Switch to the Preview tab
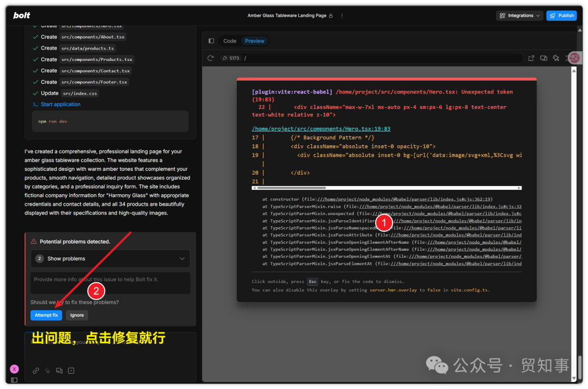The image size is (588, 389). tap(255, 41)
